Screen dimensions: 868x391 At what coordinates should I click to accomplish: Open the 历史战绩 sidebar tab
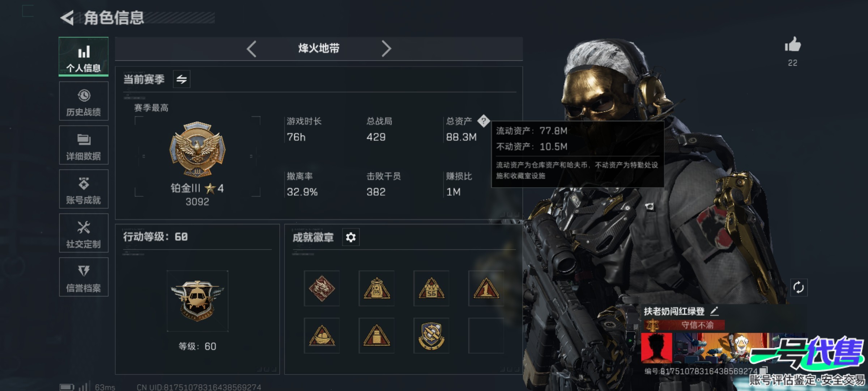84,101
